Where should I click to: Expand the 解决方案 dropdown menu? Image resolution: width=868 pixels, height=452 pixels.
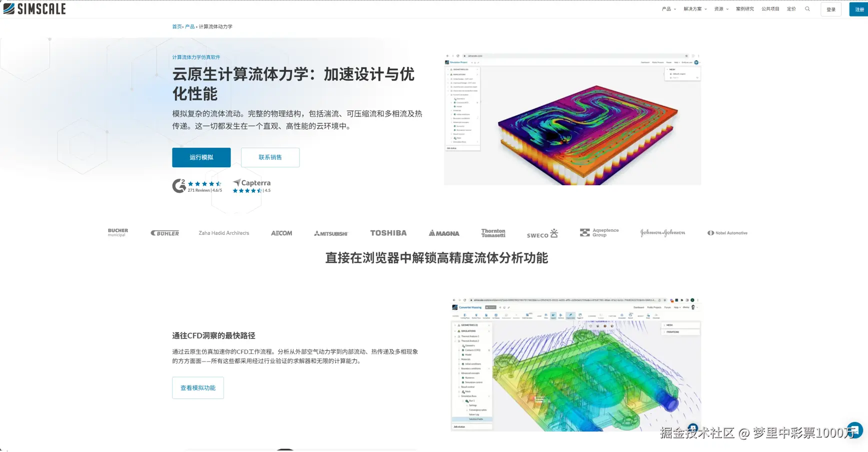pyautogui.click(x=694, y=9)
